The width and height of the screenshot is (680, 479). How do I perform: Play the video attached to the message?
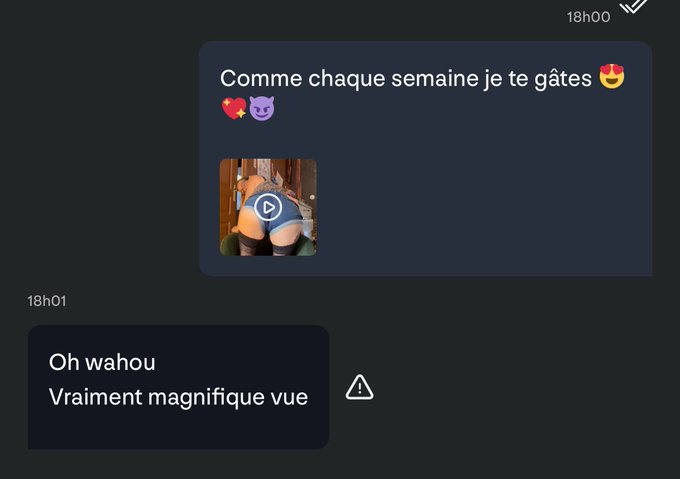click(268, 207)
